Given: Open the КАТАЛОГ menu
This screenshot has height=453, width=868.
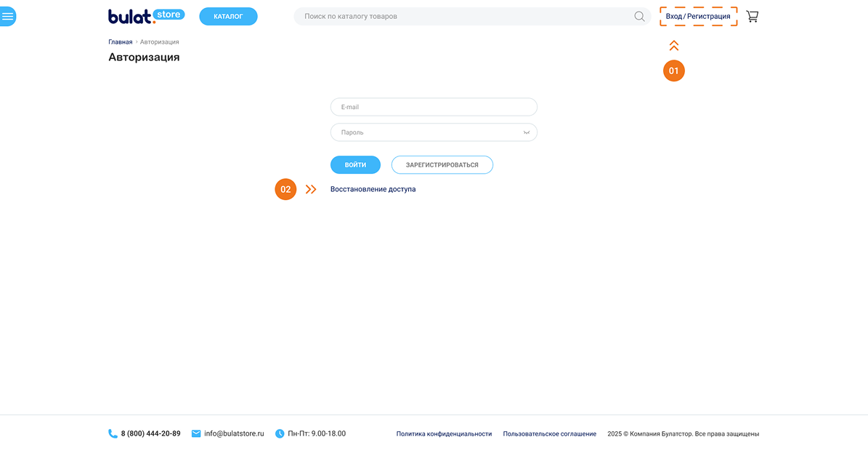Looking at the screenshot, I should tap(228, 16).
